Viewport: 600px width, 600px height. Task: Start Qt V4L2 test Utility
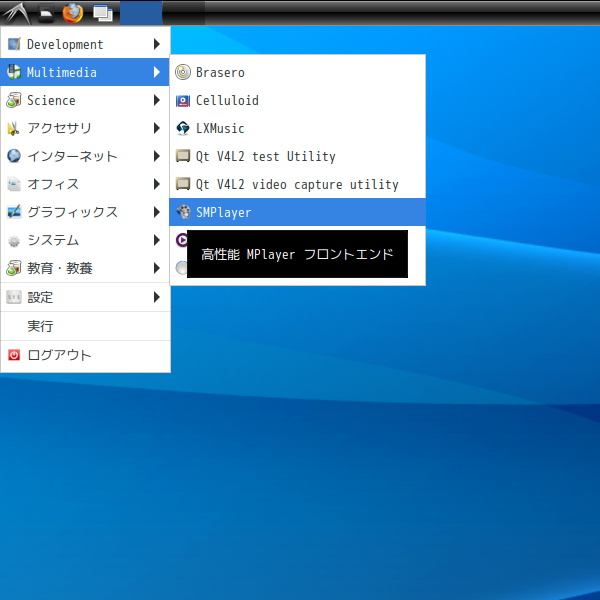coord(297,156)
